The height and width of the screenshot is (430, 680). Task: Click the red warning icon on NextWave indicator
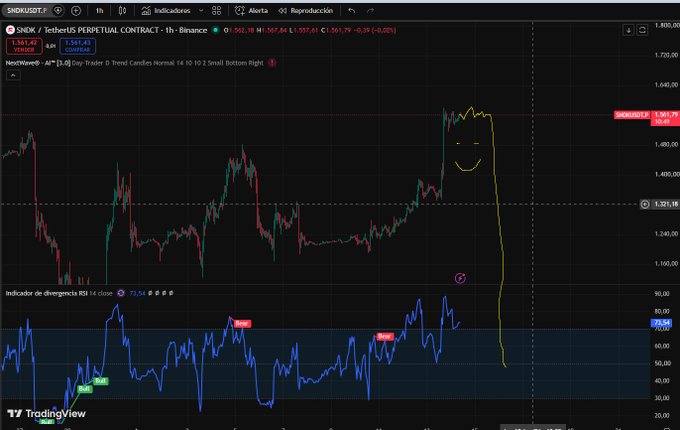pos(272,63)
